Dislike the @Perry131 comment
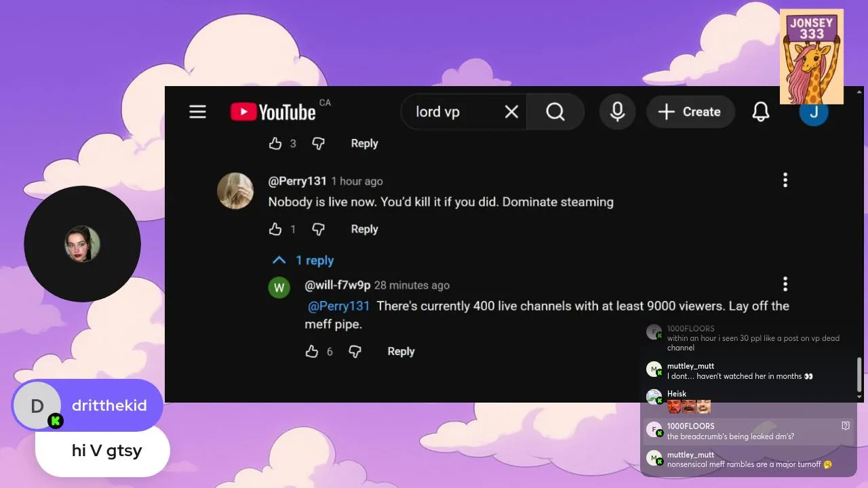 tap(318, 229)
